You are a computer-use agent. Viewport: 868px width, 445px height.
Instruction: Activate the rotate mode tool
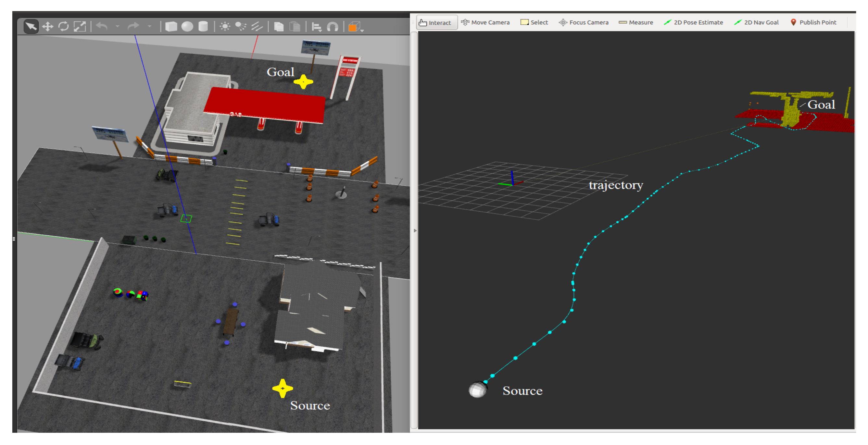tap(63, 27)
